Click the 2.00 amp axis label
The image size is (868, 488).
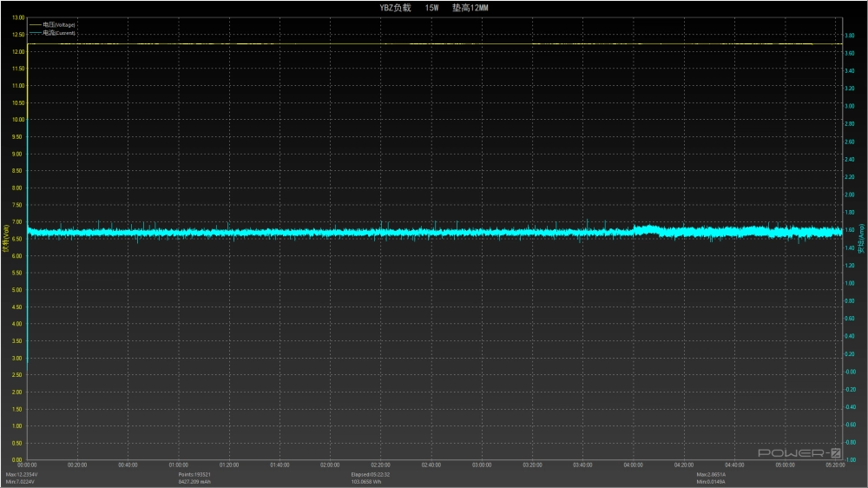click(850, 195)
